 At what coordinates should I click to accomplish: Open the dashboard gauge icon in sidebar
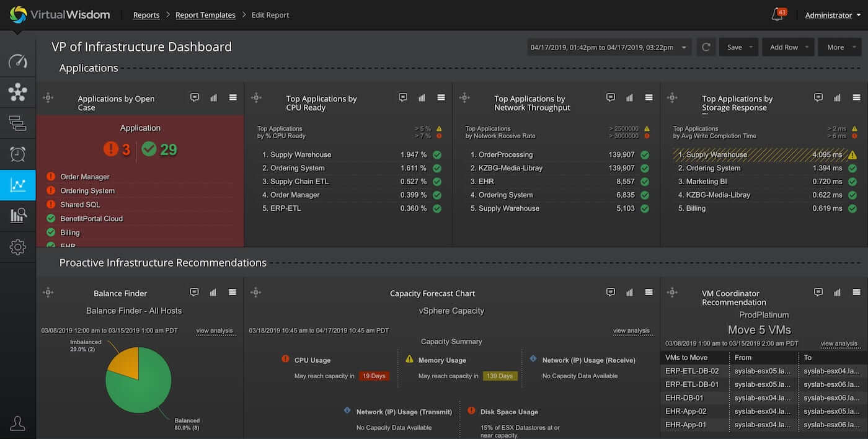pos(18,61)
